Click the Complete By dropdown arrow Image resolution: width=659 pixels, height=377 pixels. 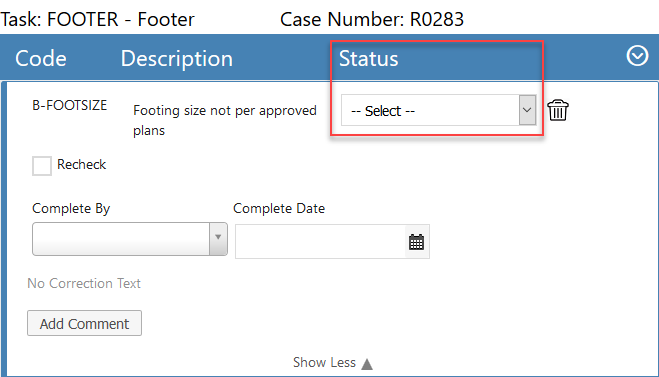coord(218,239)
